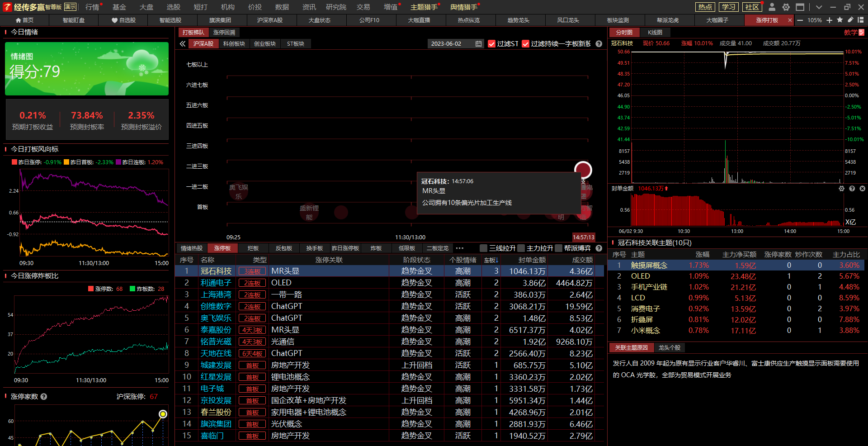Screen dimensions: 868x446
Task: Click the 14:57:13 time marker
Action: click(x=584, y=237)
